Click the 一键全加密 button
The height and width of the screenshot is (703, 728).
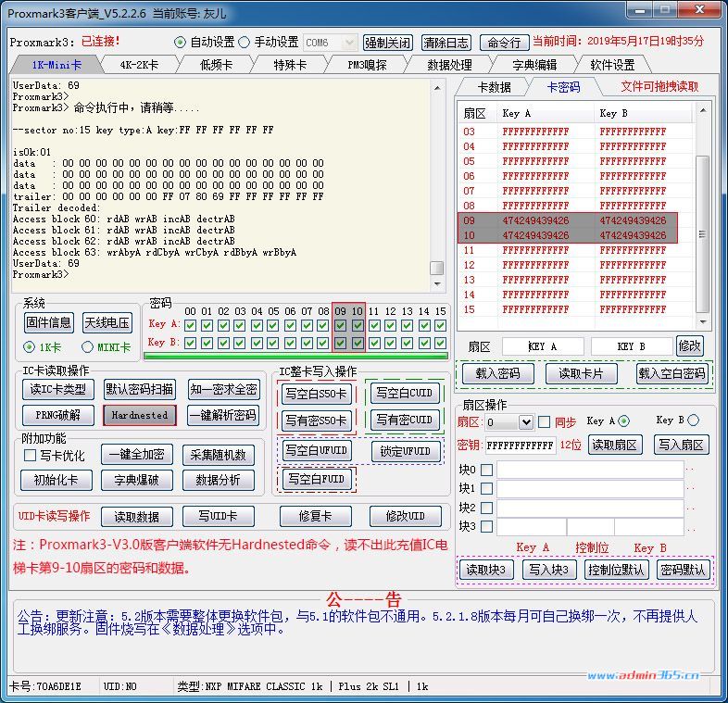point(136,455)
